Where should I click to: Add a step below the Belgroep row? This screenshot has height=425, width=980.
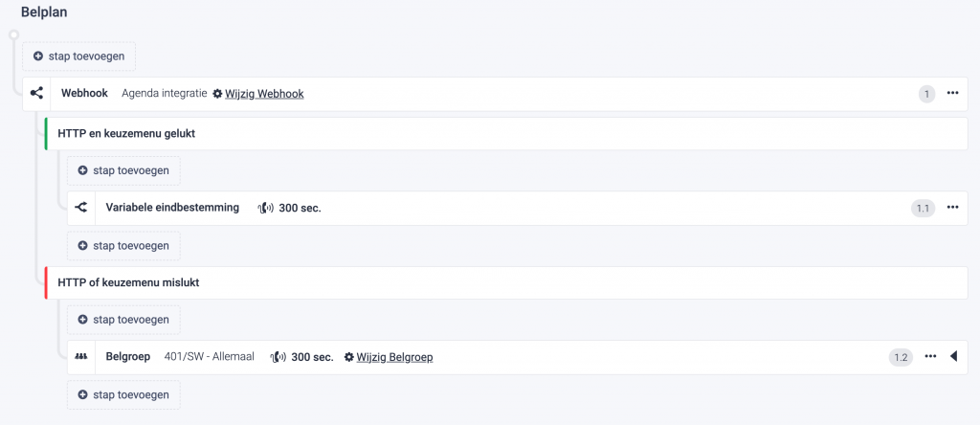(x=123, y=395)
